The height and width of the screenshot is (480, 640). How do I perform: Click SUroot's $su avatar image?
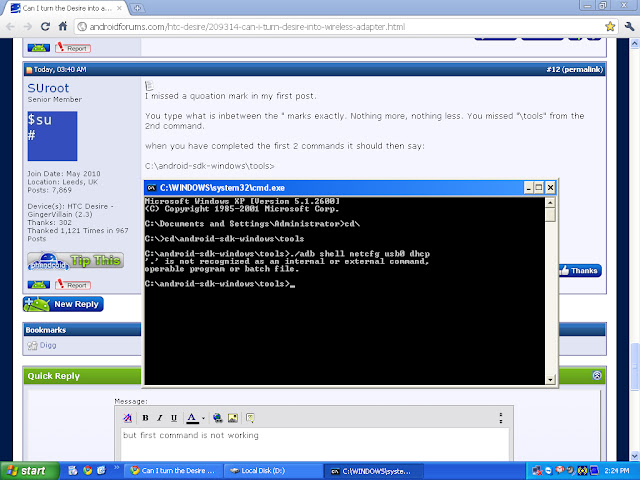[x=52, y=136]
